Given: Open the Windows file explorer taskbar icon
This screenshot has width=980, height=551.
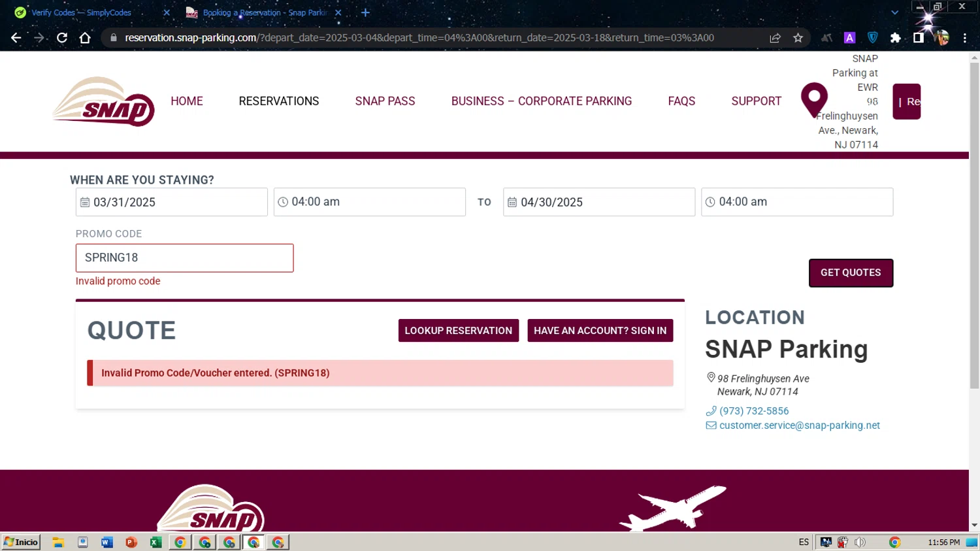Looking at the screenshot, I should pyautogui.click(x=58, y=543).
